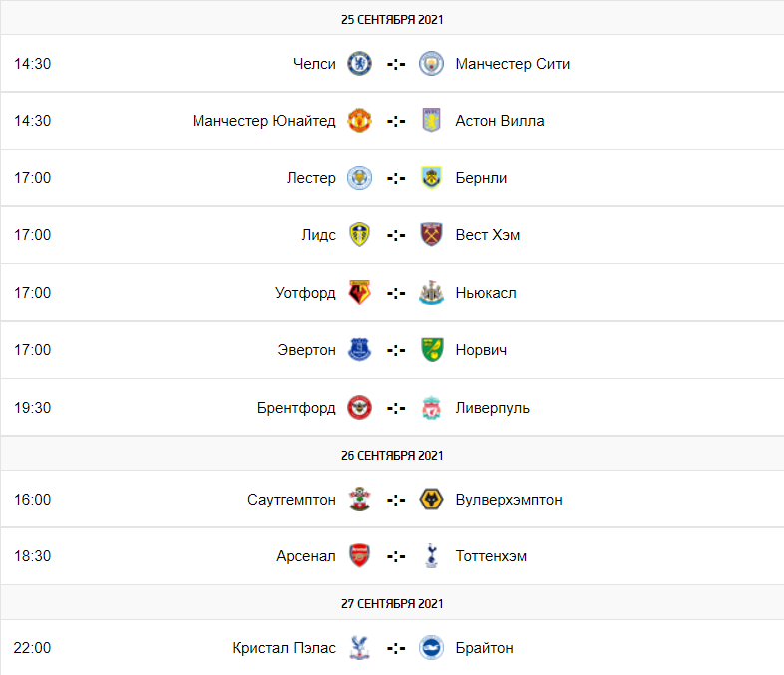Select the Manchester United crest icon
This screenshot has height=675, width=784.
click(359, 121)
